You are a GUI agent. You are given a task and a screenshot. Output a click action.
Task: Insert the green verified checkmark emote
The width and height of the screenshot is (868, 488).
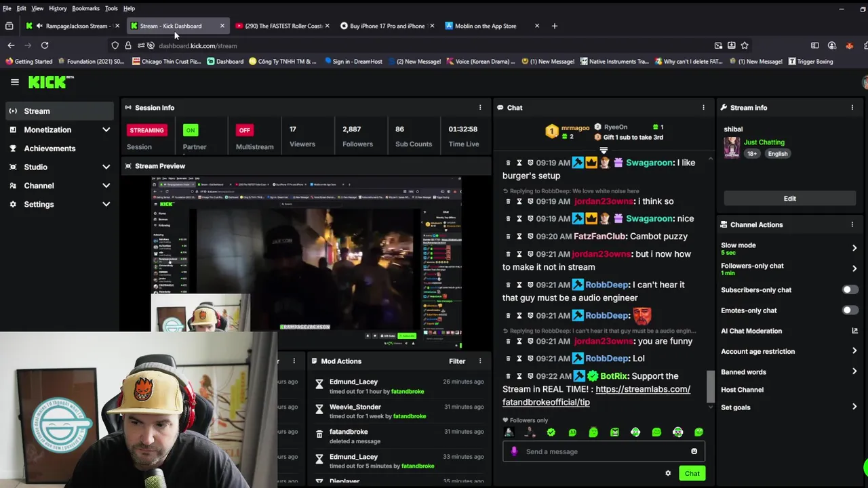[x=551, y=432]
